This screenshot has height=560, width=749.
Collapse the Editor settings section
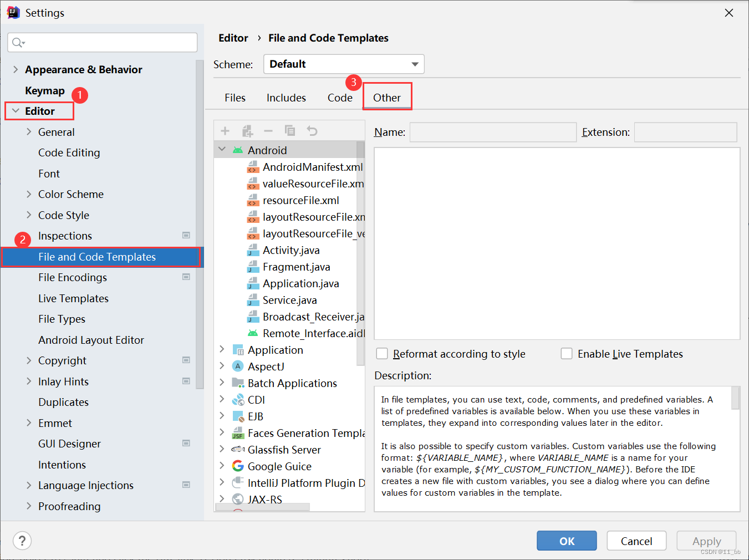pos(16,111)
